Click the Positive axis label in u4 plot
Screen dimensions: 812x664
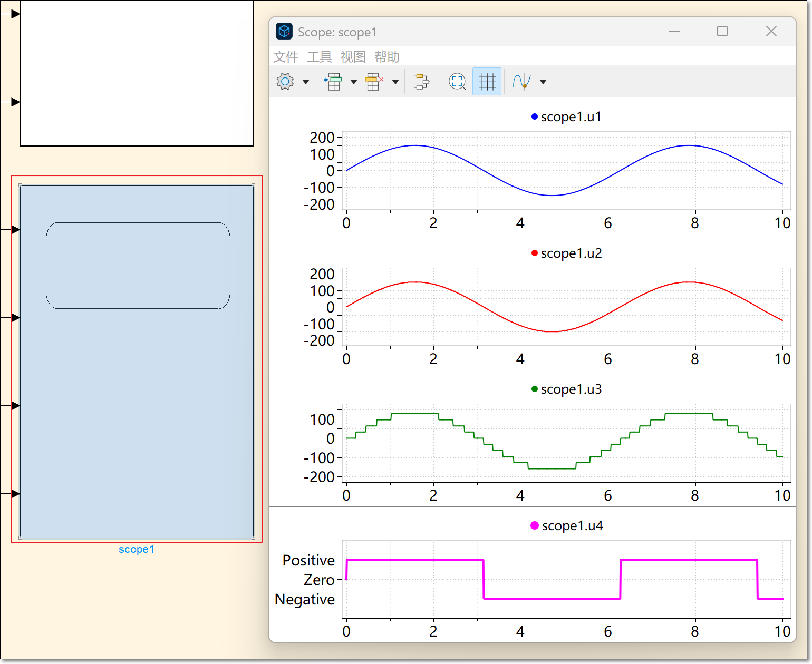click(308, 560)
